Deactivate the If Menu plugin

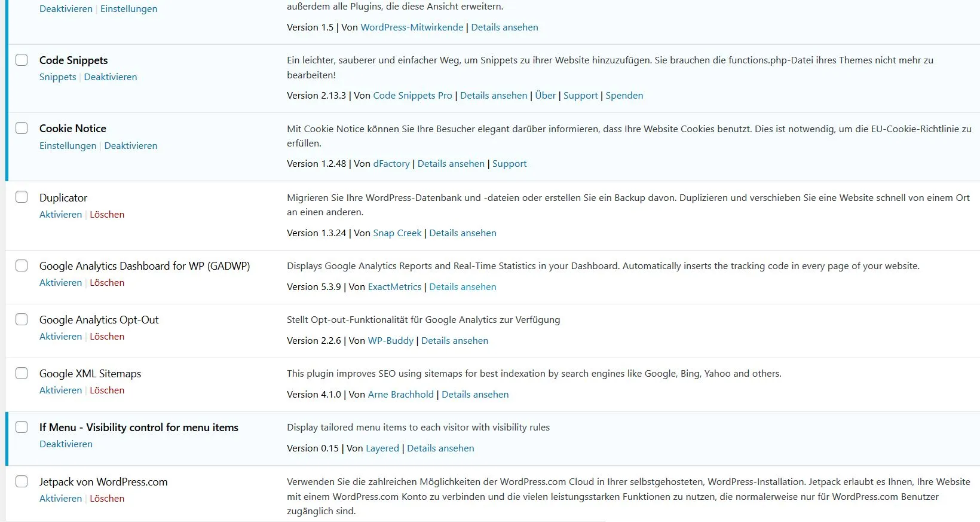66,444
